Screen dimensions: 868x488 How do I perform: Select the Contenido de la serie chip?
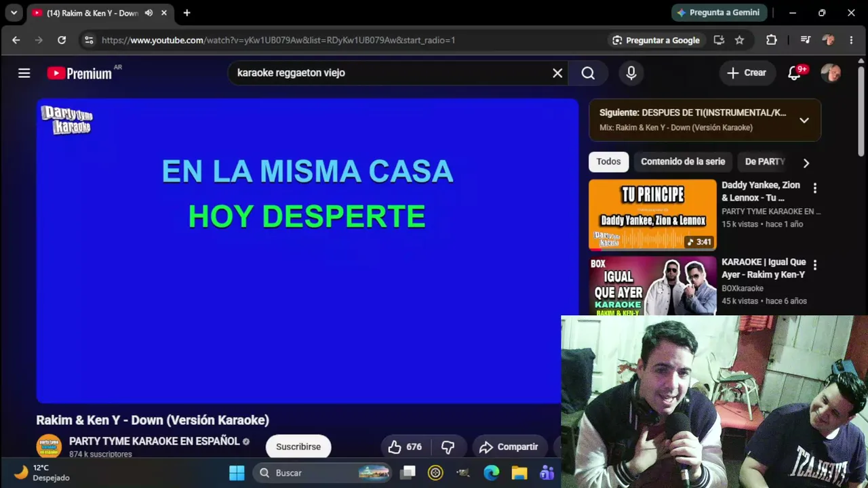tap(683, 162)
